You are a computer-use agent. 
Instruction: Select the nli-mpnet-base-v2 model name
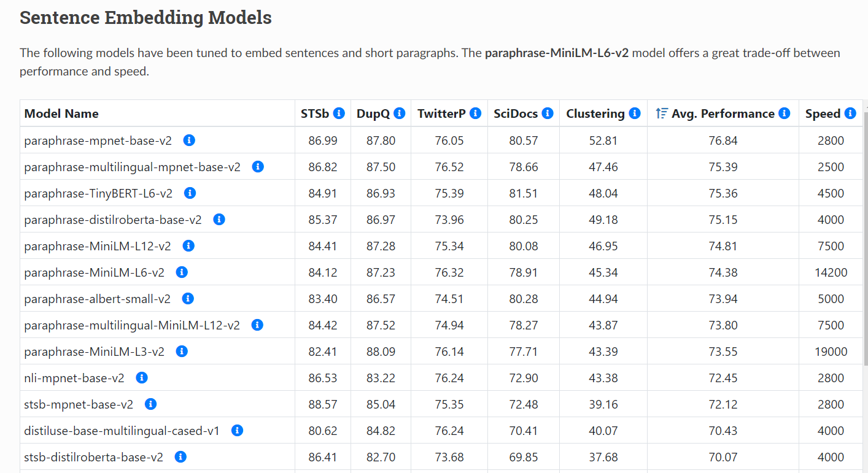tap(74, 377)
